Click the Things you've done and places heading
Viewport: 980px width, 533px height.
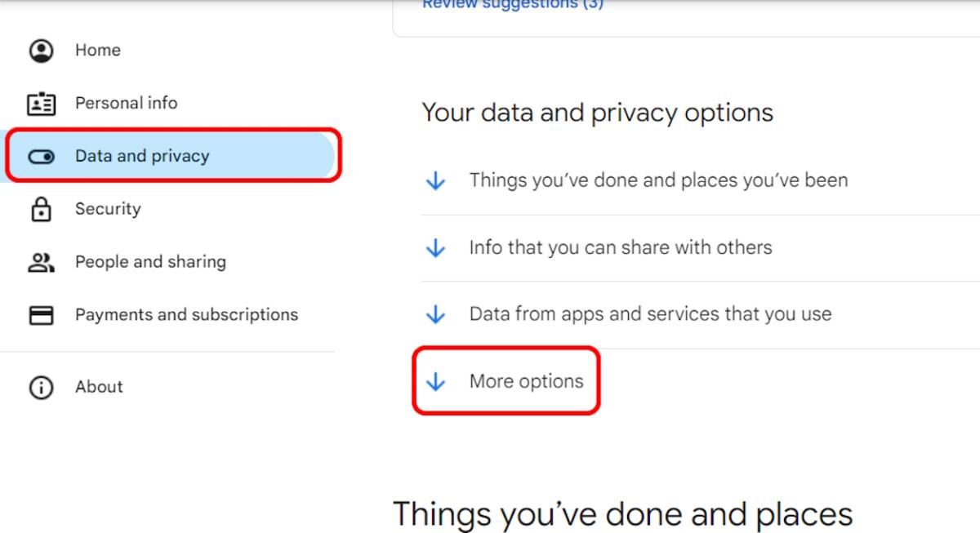click(x=623, y=513)
